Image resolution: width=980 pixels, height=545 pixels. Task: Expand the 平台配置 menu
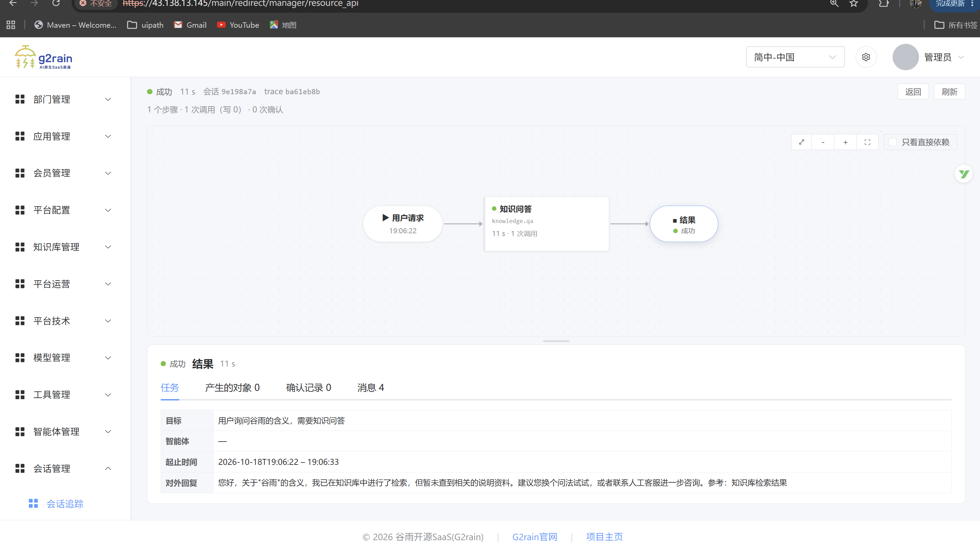point(65,210)
